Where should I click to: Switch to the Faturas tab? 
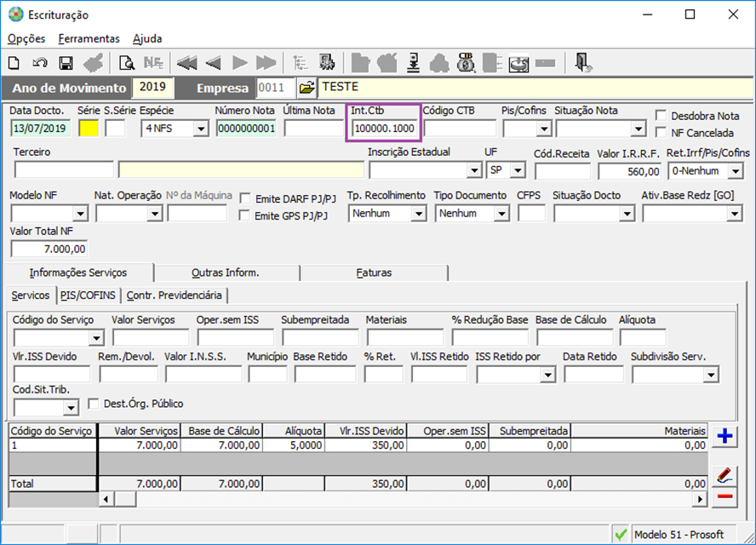pos(374,272)
